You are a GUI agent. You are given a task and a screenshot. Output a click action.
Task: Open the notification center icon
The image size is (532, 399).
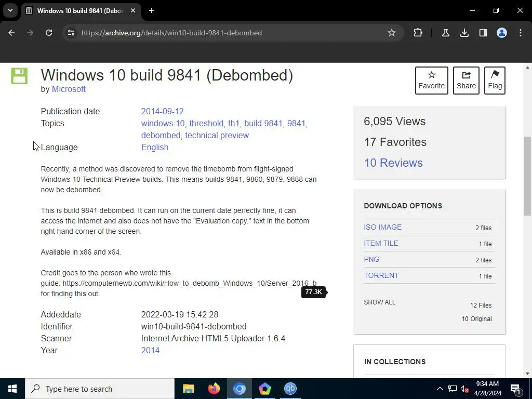[x=515, y=389]
